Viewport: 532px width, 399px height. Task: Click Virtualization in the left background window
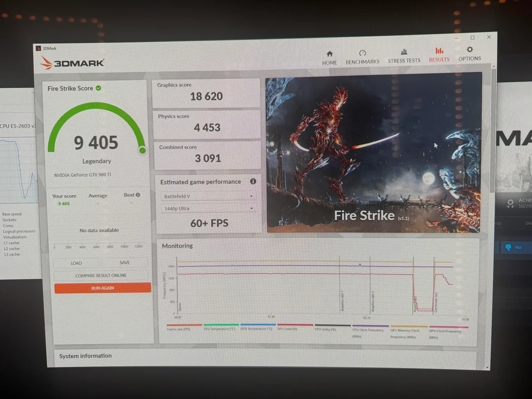15,237
